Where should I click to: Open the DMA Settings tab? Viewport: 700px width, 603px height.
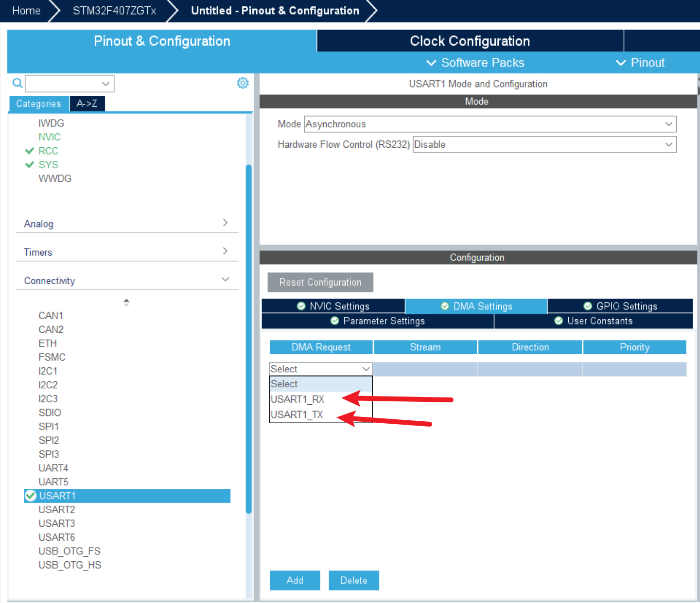(476, 306)
